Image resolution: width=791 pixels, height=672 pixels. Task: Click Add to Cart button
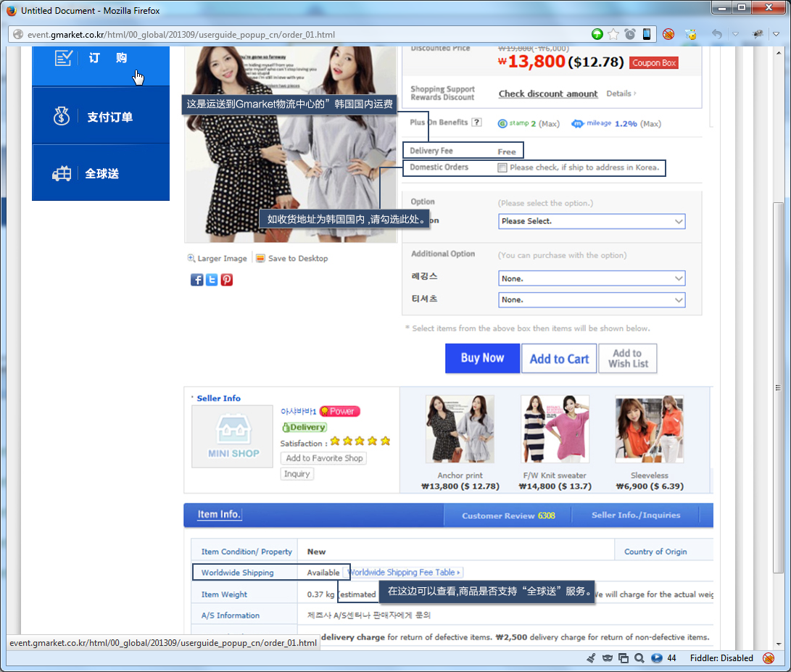point(559,359)
